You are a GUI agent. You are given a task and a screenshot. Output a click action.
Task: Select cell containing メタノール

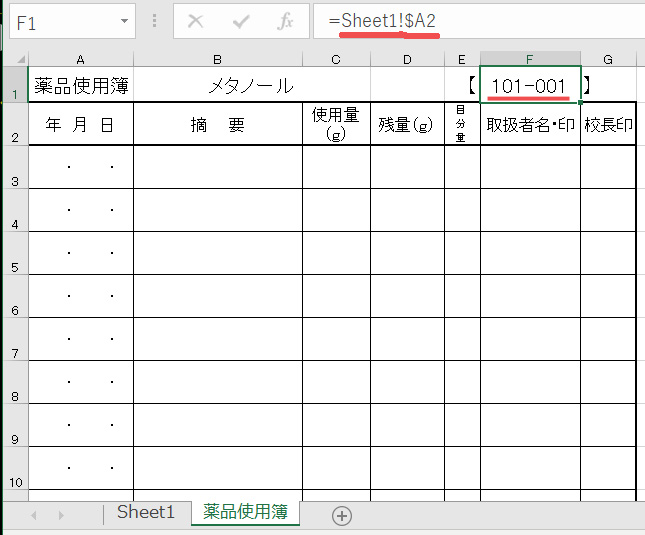pos(251,86)
